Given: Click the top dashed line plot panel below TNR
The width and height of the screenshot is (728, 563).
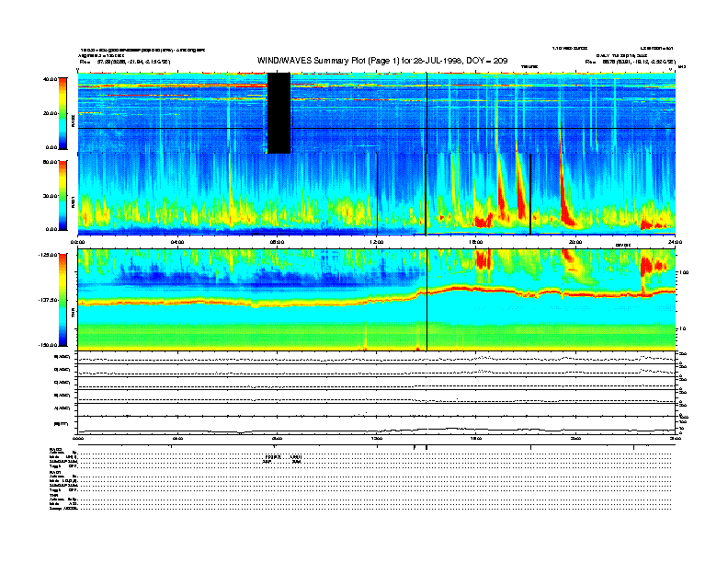Looking at the screenshot, I should tap(377, 358).
